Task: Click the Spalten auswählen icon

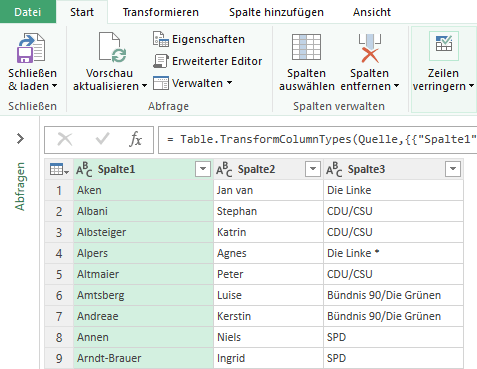Action: click(306, 47)
